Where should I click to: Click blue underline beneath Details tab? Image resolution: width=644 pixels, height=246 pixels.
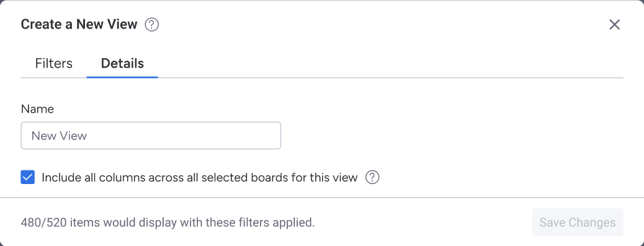coord(122,77)
